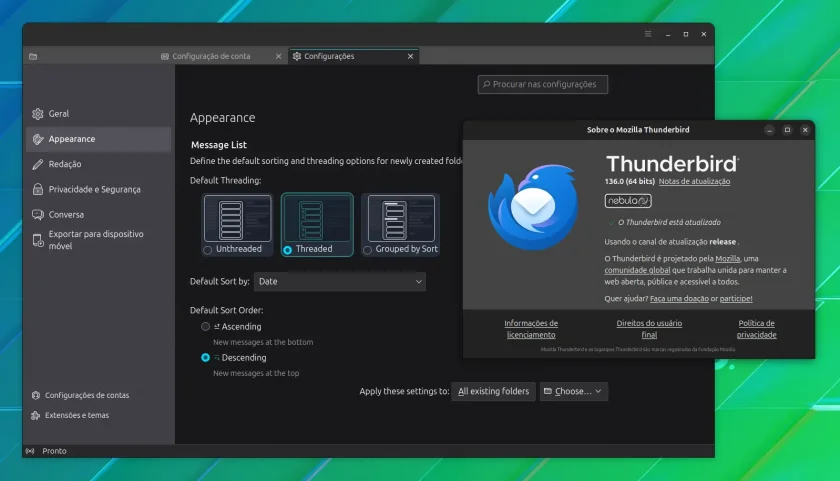The image size is (840, 481).
Task: Click the nebula release badge
Action: (628, 201)
